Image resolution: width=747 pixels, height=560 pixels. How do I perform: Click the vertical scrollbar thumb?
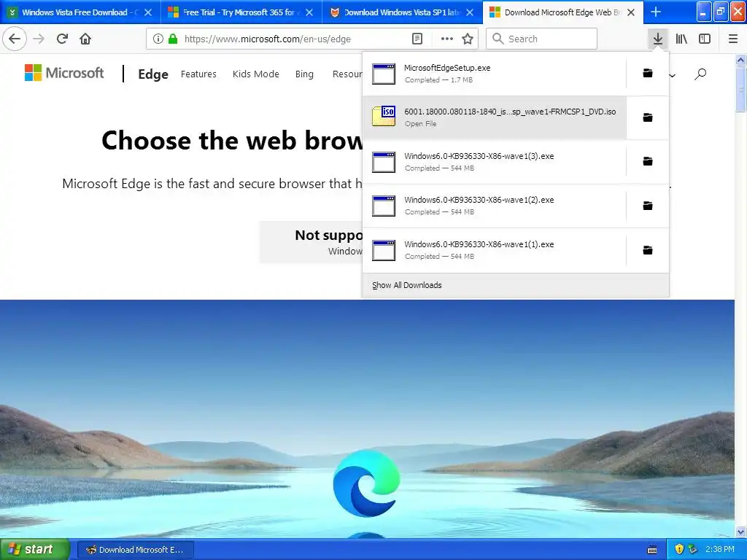click(740, 89)
